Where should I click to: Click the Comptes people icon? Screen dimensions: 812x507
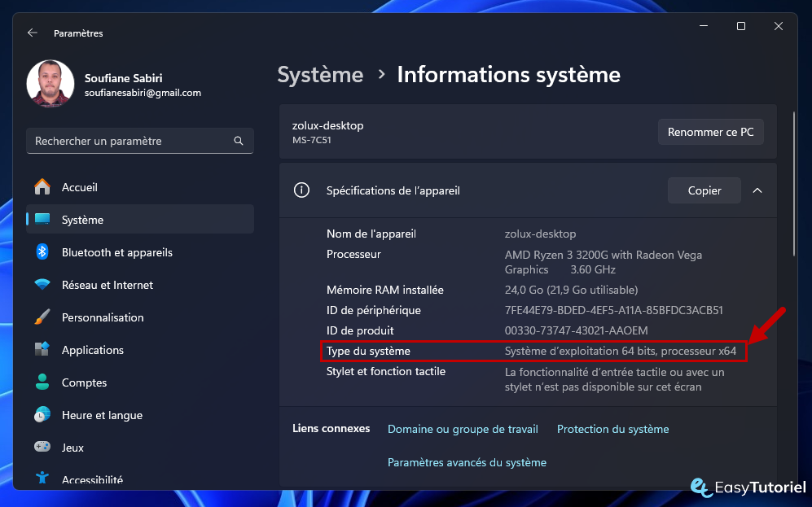(44, 382)
